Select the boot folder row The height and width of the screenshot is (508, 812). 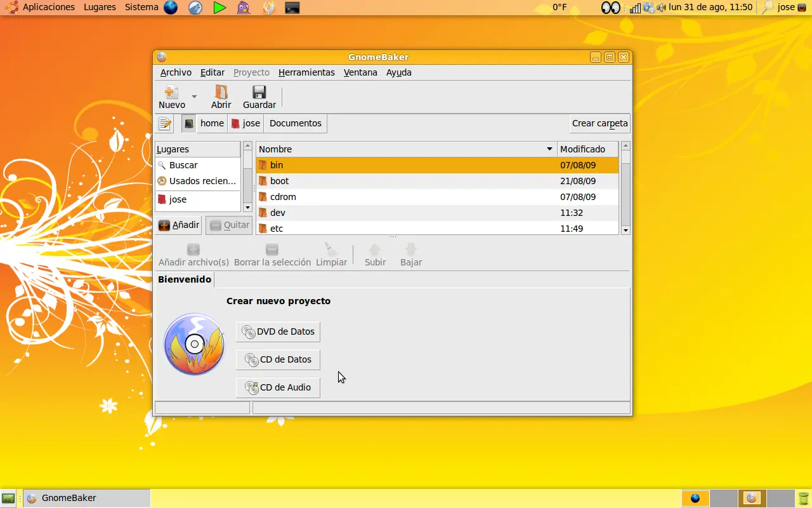click(437, 181)
